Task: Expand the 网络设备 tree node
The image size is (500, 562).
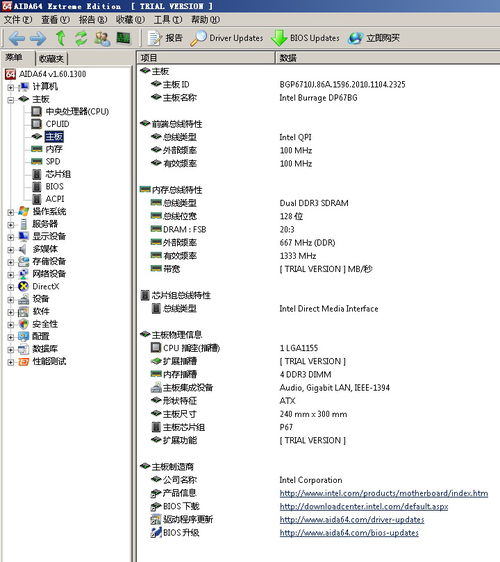Action: click(x=11, y=275)
